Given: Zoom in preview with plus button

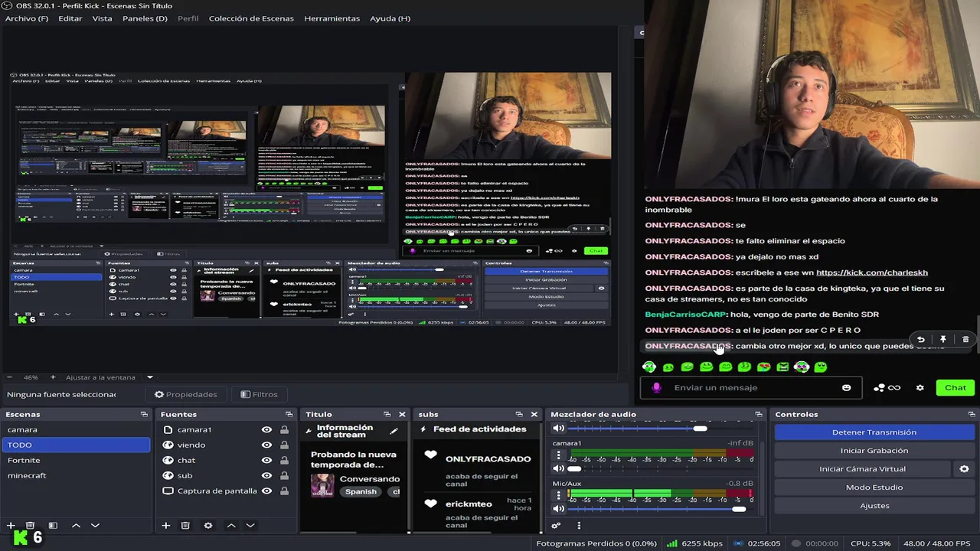Looking at the screenshot, I should point(53,377).
